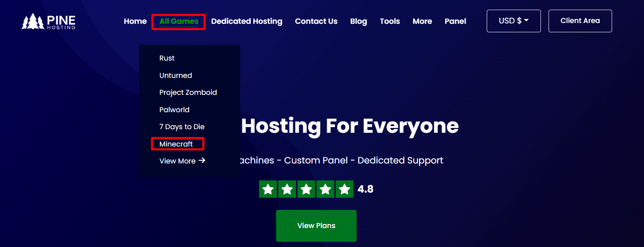Select 7 Days to Die
644x247 pixels.
pyautogui.click(x=182, y=127)
